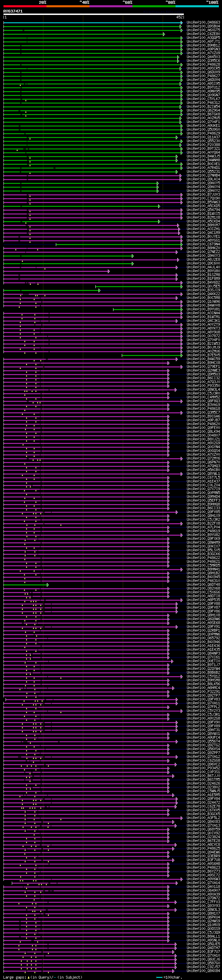Open hit UniRef100_A6XGT5

coord(203,30)
